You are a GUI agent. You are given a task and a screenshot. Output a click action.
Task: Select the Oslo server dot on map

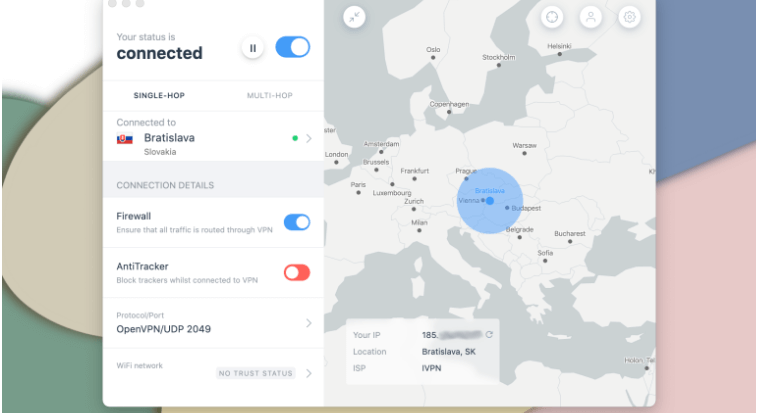click(x=433, y=58)
